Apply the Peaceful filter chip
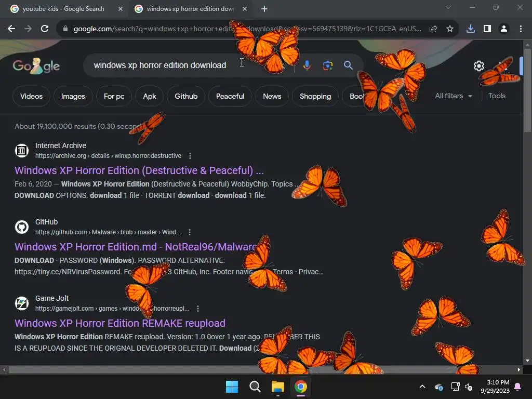 tap(230, 96)
